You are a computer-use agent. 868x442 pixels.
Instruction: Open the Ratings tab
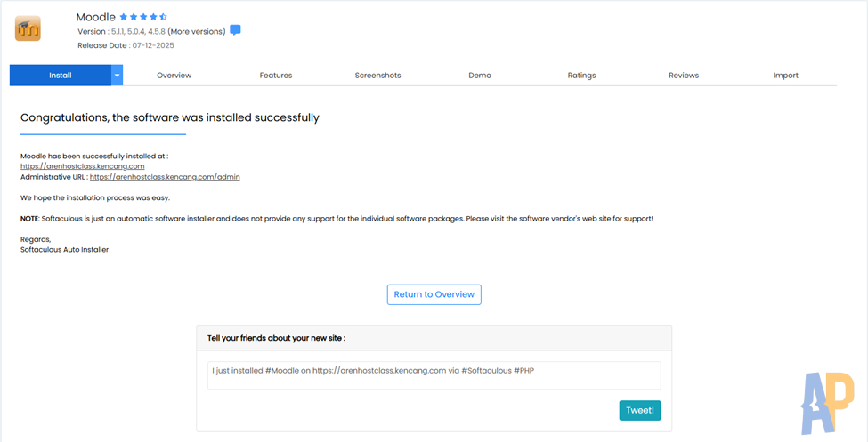coord(581,76)
